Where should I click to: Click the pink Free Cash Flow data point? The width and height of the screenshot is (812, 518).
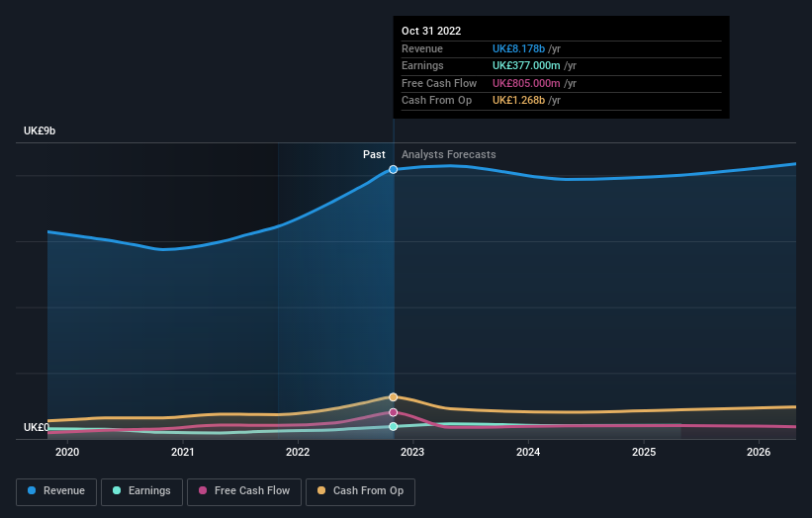tap(393, 412)
